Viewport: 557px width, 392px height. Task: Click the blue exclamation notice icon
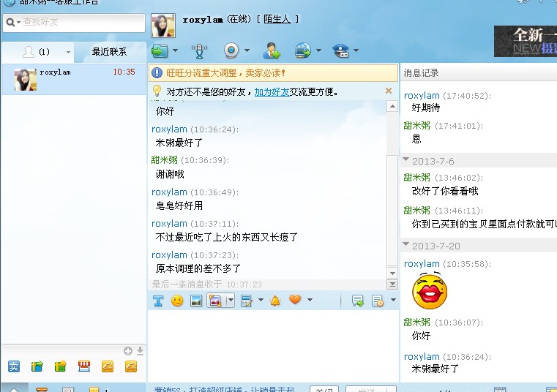pos(157,73)
